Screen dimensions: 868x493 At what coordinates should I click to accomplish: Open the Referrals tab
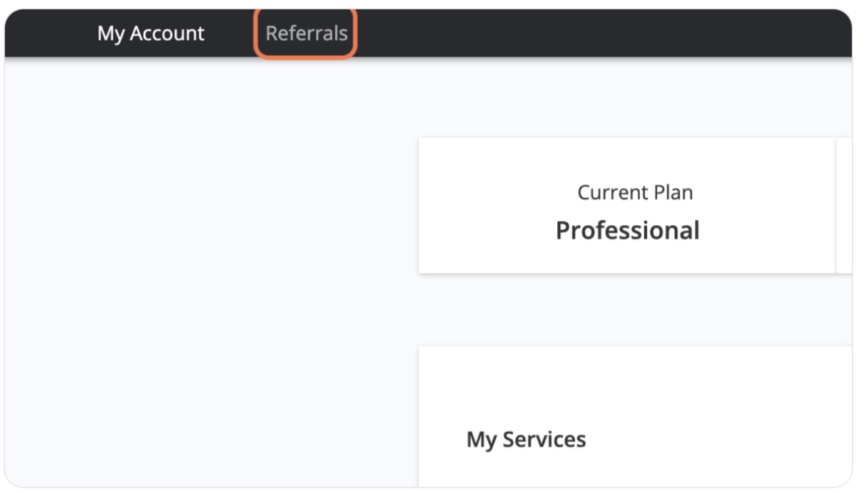coord(306,33)
